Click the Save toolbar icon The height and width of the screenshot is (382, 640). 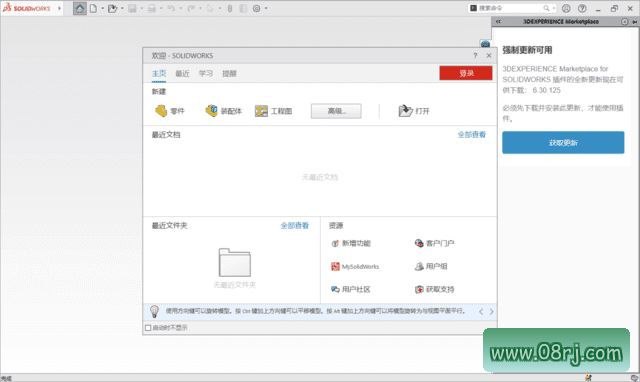tap(132, 8)
